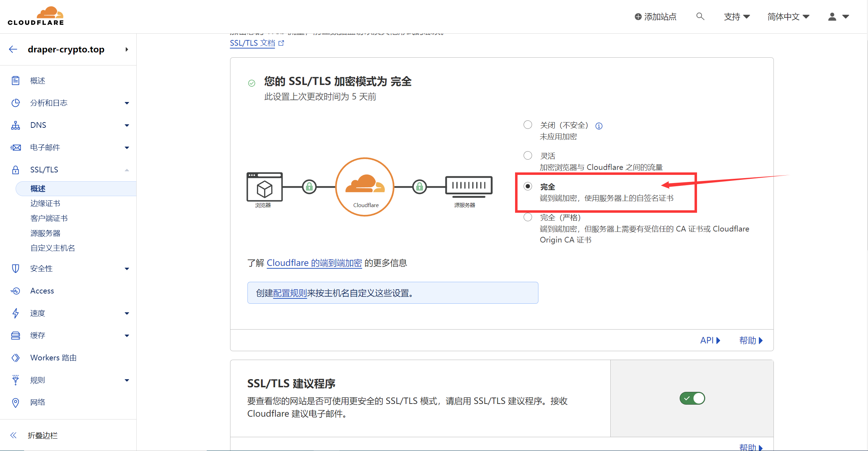
Task: Click the info icon next to 关闭（不安全）
Action: (599, 126)
